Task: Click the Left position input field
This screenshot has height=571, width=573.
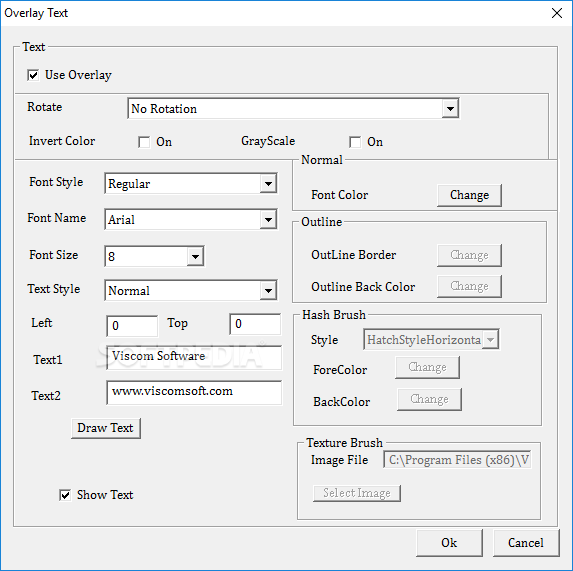Action: click(132, 326)
